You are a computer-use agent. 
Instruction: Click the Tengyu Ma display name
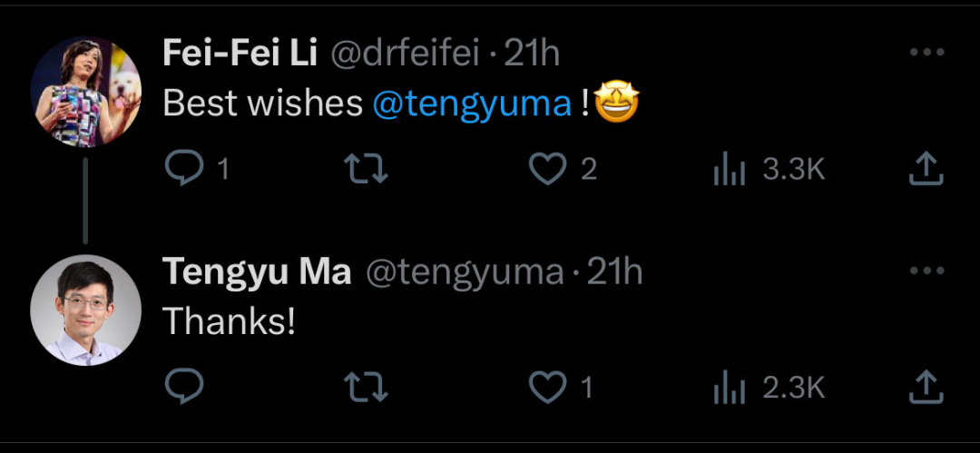coord(257,272)
